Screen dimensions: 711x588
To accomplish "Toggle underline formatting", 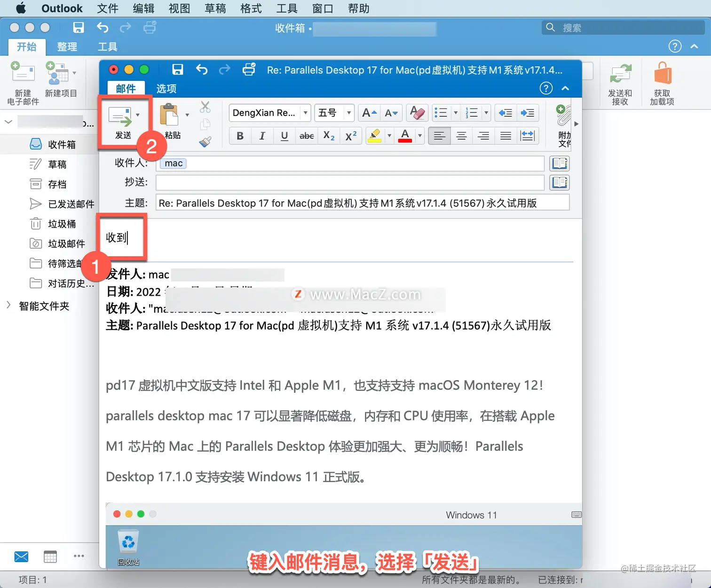I will tap(284, 136).
